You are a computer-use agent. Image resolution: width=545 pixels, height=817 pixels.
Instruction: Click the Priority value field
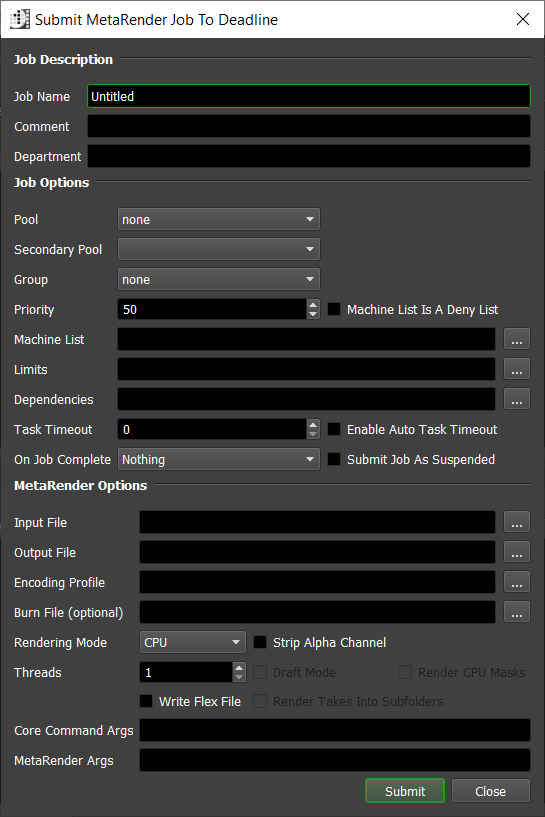[212, 310]
